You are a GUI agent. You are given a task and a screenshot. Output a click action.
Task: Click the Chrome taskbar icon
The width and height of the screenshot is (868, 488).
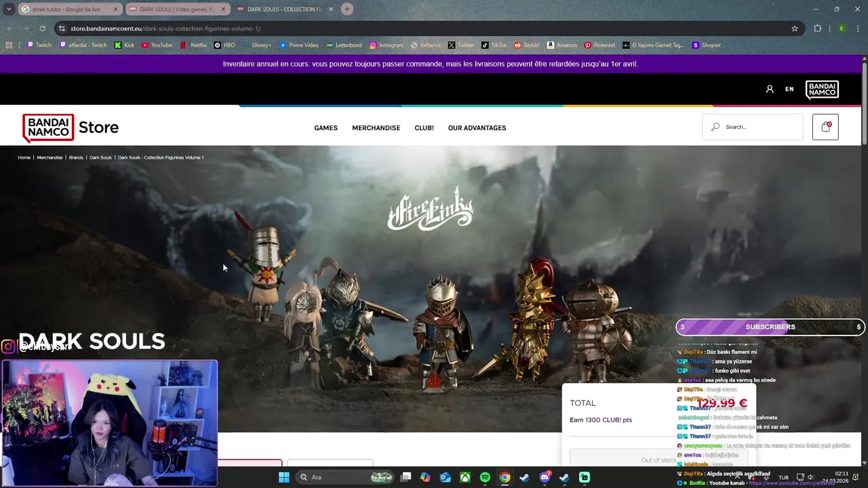505,477
